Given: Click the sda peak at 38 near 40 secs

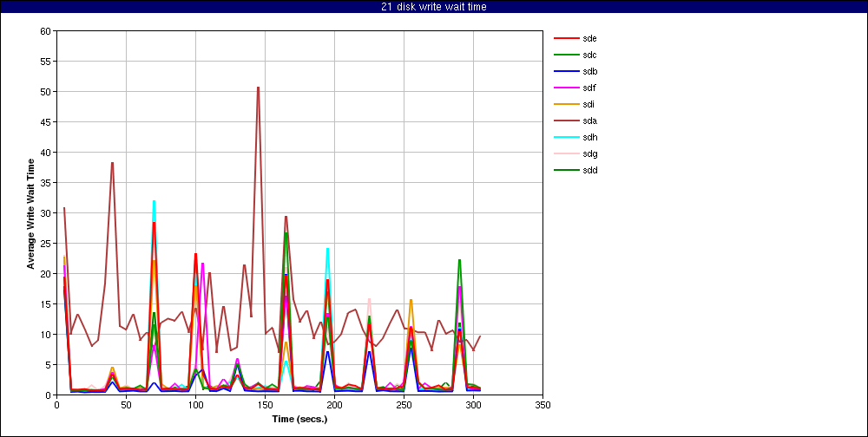Looking at the screenshot, I should (x=112, y=163).
